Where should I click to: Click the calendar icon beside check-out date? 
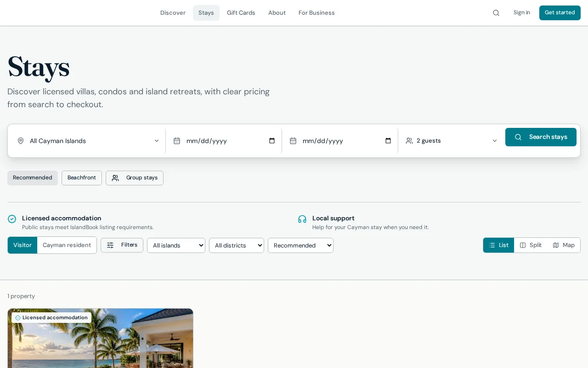click(293, 141)
